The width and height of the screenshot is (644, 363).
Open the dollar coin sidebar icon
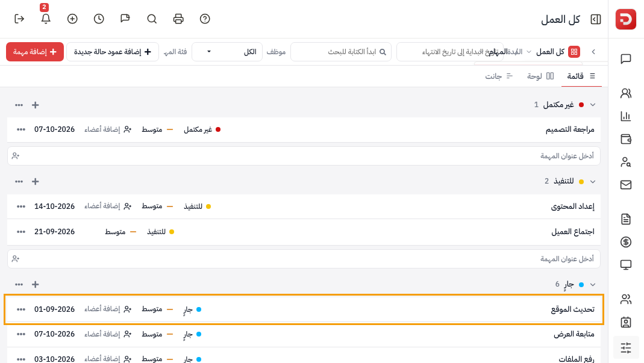click(x=626, y=242)
